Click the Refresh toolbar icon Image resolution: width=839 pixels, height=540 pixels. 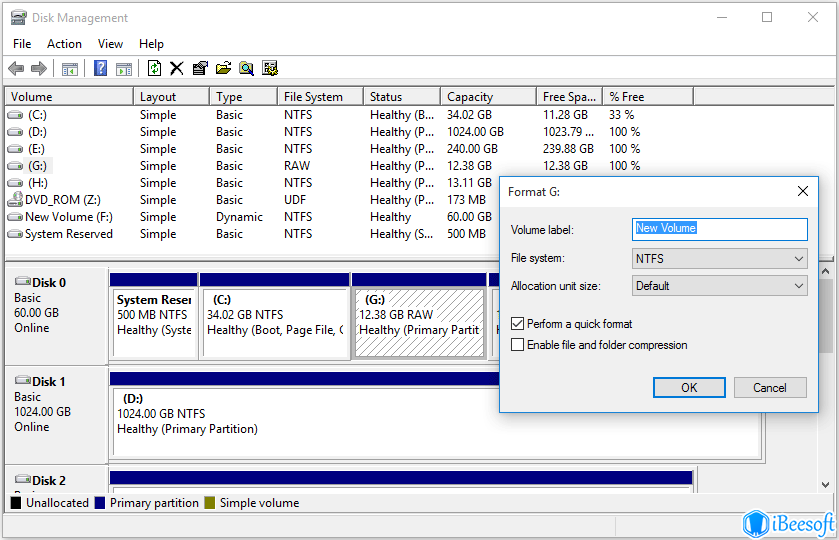coord(154,68)
